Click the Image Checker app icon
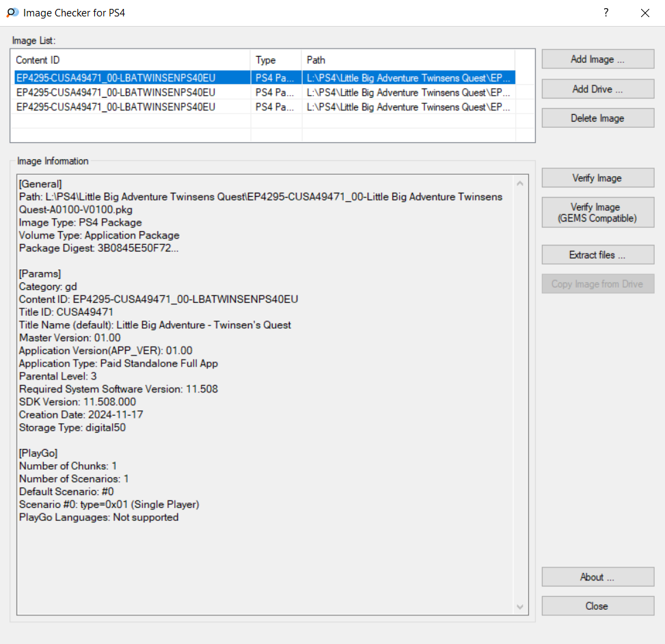 12,13
